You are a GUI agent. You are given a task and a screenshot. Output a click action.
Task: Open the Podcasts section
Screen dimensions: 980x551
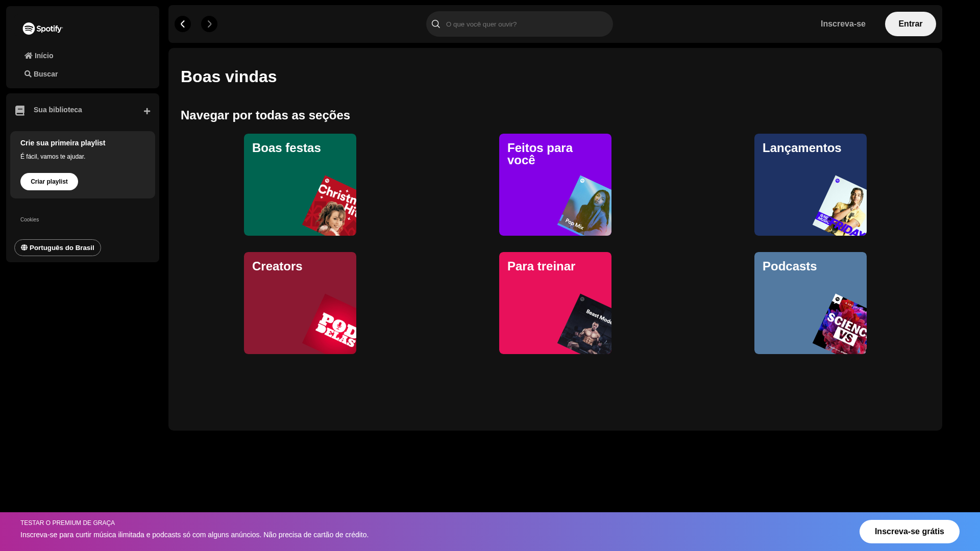[x=810, y=303]
